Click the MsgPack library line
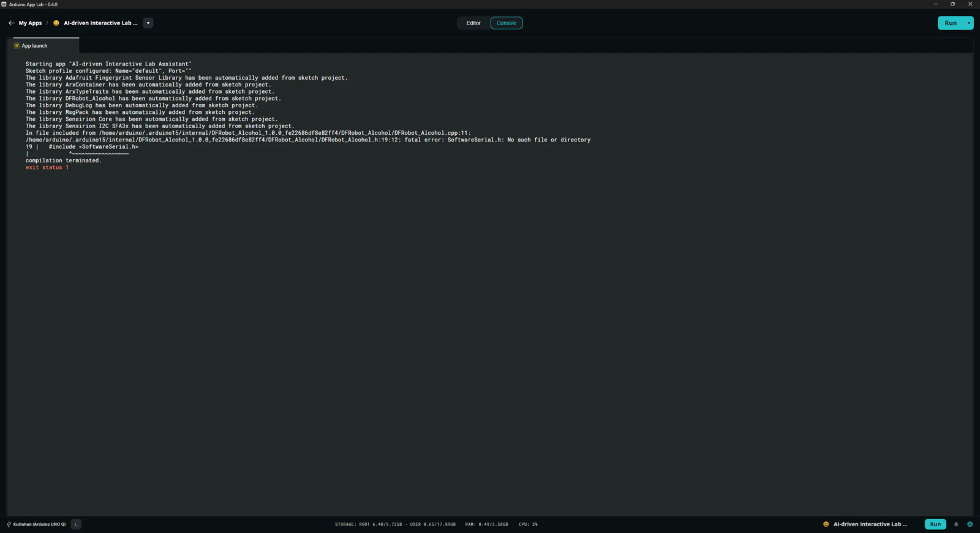The height and width of the screenshot is (533, 980). point(140,112)
